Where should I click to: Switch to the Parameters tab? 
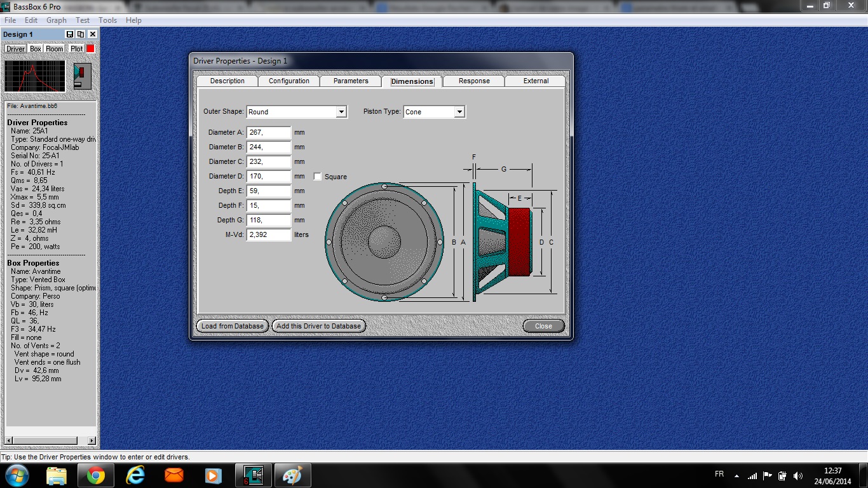pos(351,81)
